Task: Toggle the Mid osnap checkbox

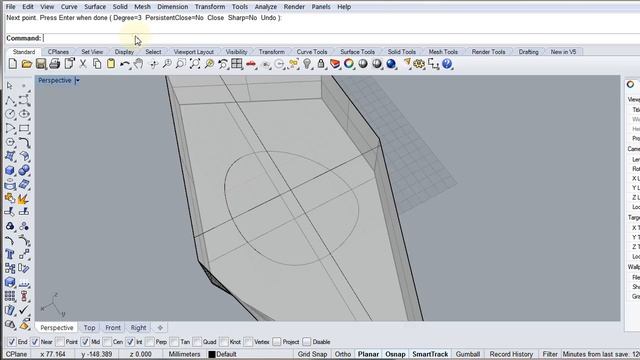Action: point(85,342)
